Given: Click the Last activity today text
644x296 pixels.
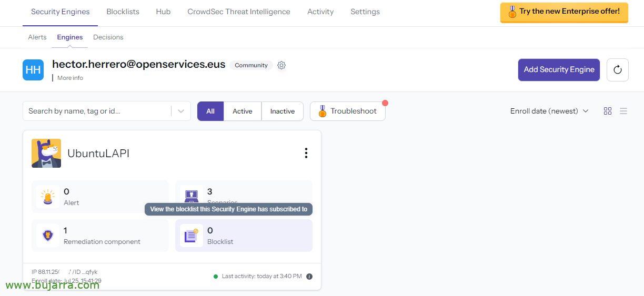Looking at the screenshot, I should tap(262, 277).
